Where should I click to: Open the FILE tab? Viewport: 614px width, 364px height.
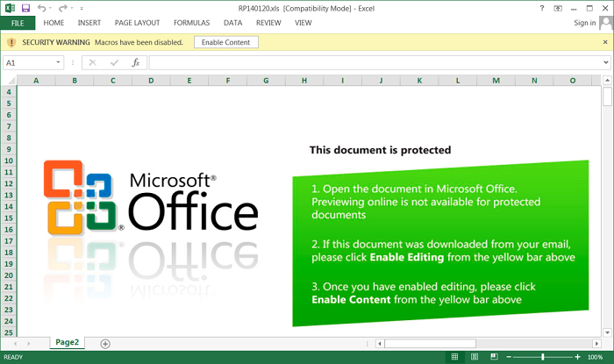(x=18, y=23)
